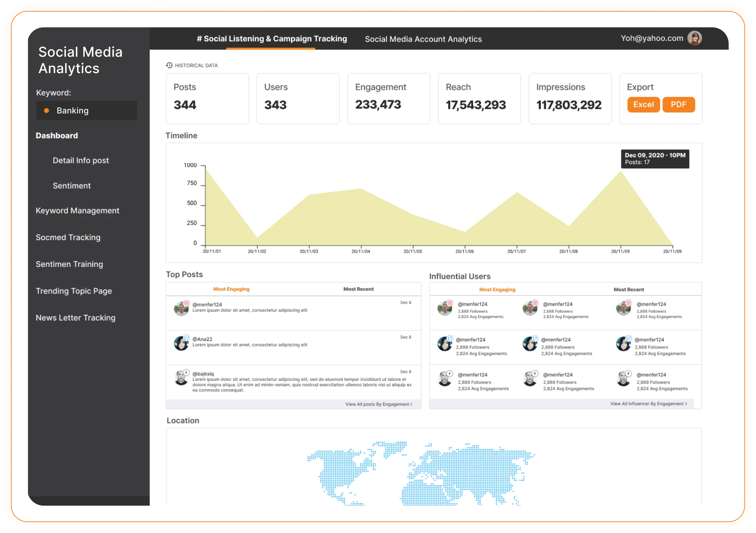This screenshot has width=756, height=533.
Task: Click the Instagram badge on @menfer124's top post
Action: pos(186,303)
